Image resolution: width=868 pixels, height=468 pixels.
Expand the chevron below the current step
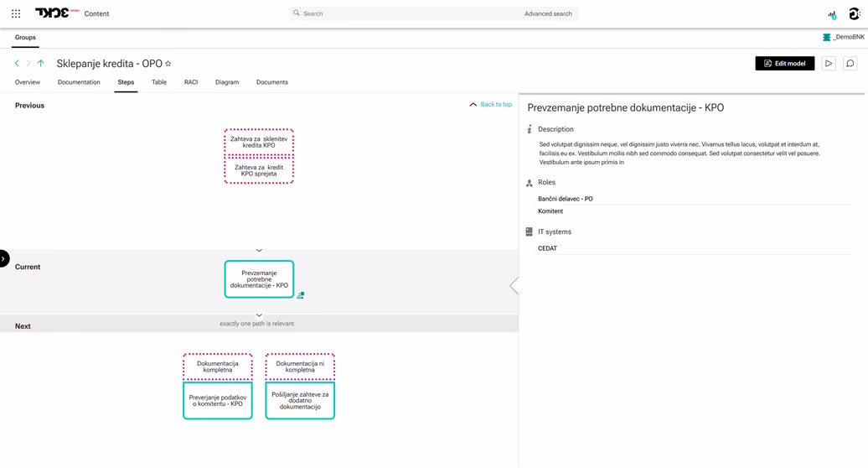[259, 315]
